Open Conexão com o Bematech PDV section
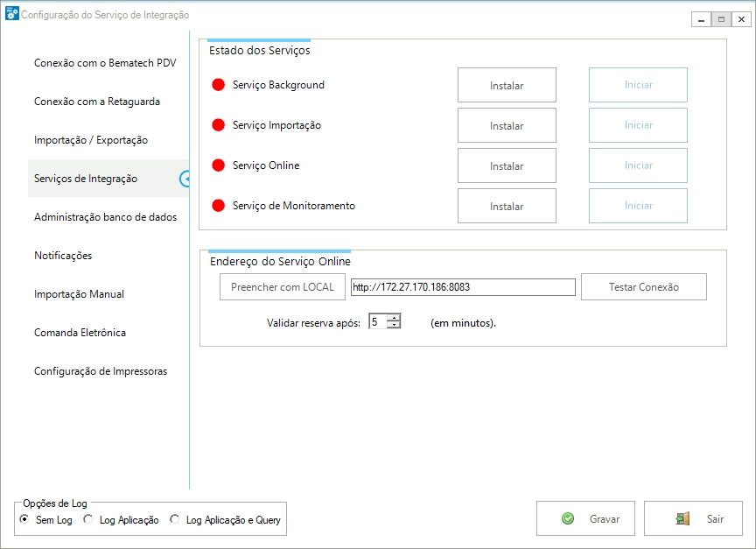The image size is (756, 549). 105,63
